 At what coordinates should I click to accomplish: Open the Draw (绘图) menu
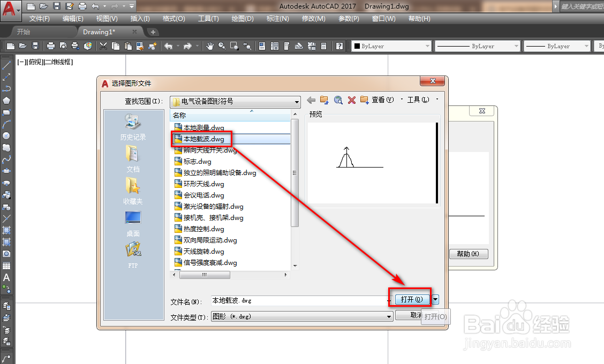242,19
